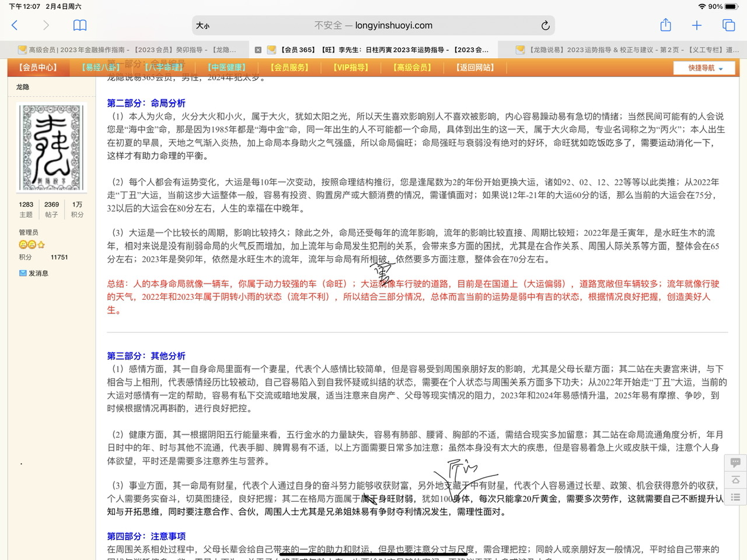This screenshot has width=747, height=560.
Task: Reload the page with refresh icon
Action: coord(545,25)
